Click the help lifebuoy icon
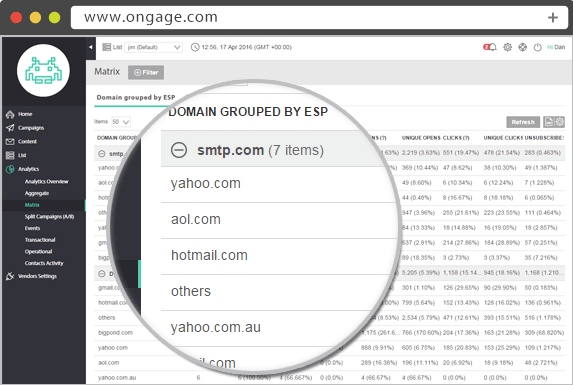This screenshot has width=573, height=385. [523, 47]
